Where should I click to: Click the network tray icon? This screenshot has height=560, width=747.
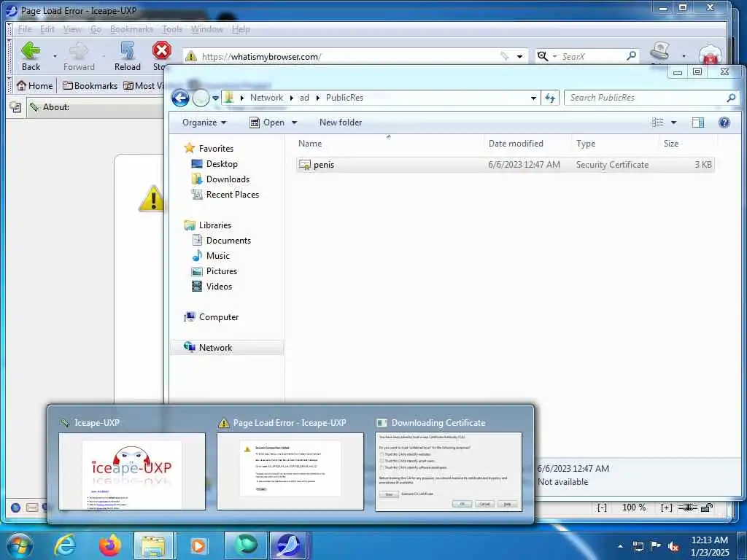point(638,546)
